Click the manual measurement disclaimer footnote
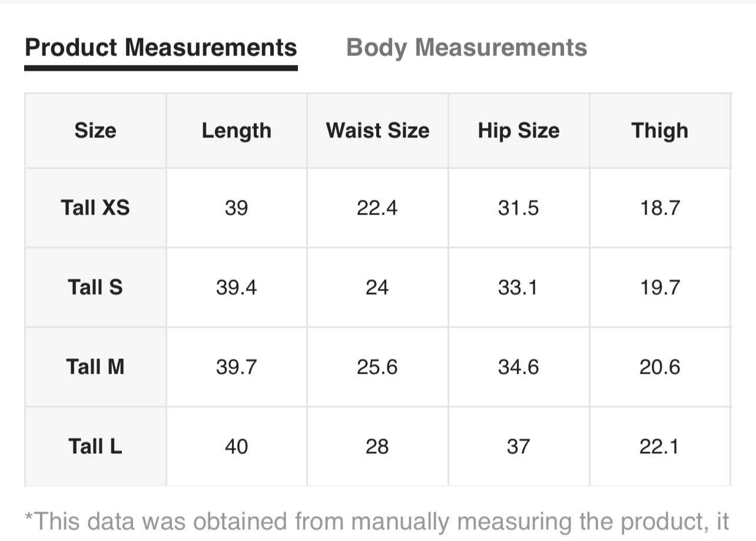Screen dimensions: 756x541 (x=377, y=522)
